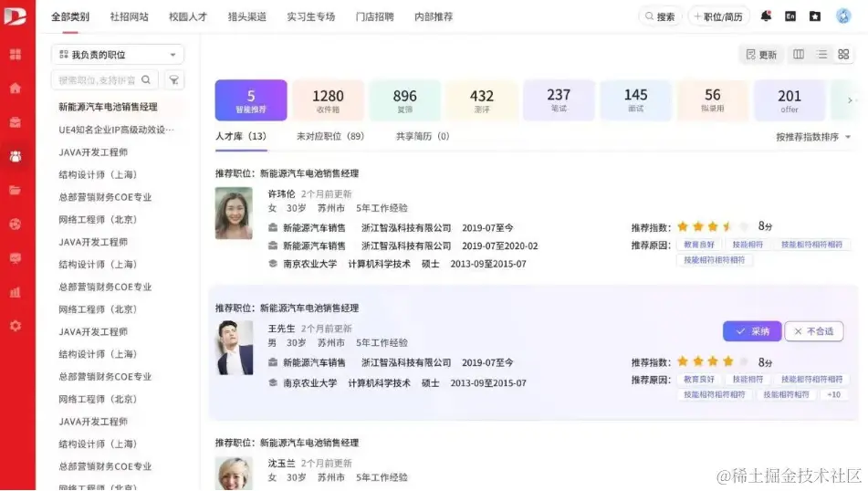Screen dimensions: 868x491
Task: Select UE4知名企业IP高级动效设 position
Action: pyautogui.click(x=116, y=130)
